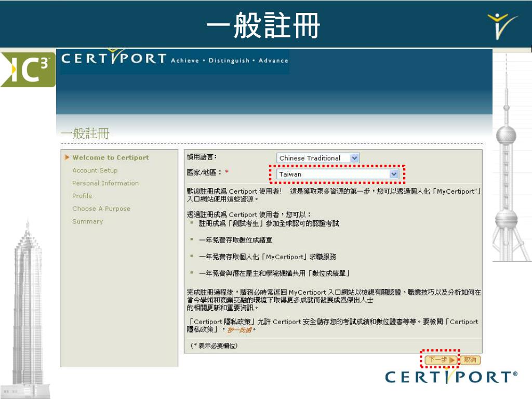The image size is (532, 399).
Task: Select Welcome to Certiport in the sidebar
Action: (111, 157)
